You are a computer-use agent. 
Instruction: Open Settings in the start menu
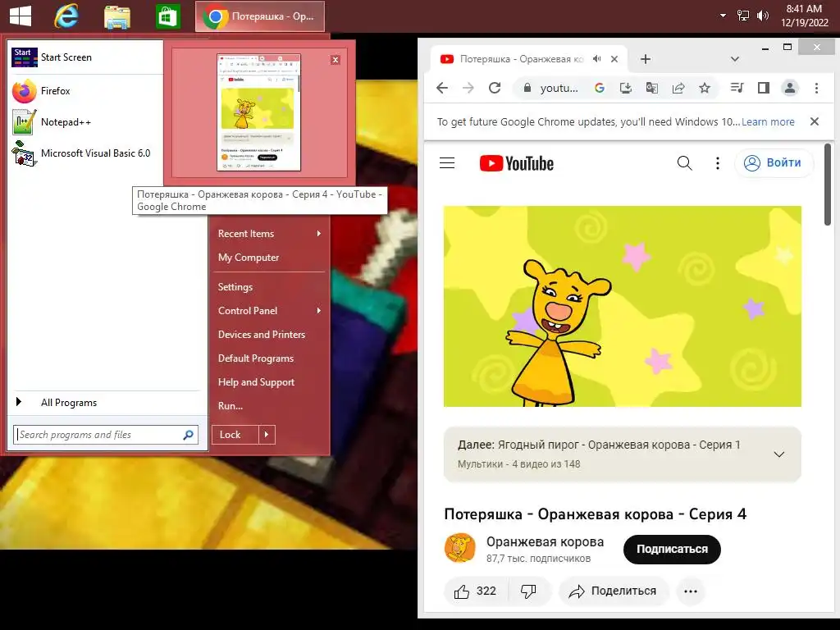tap(269, 286)
